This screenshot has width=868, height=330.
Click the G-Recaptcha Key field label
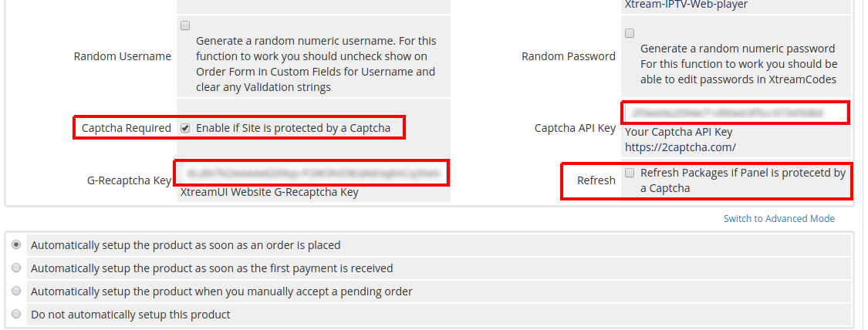click(x=129, y=180)
